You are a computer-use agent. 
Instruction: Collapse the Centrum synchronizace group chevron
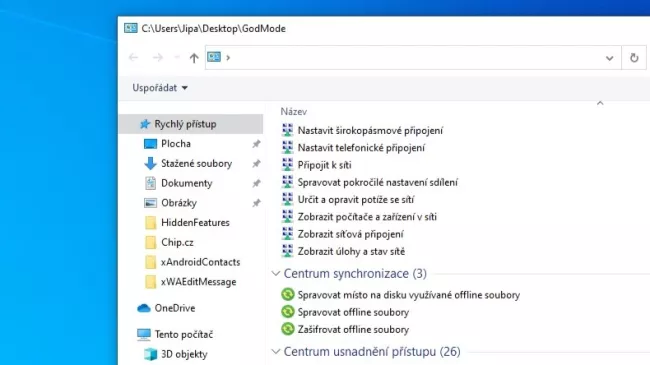276,273
